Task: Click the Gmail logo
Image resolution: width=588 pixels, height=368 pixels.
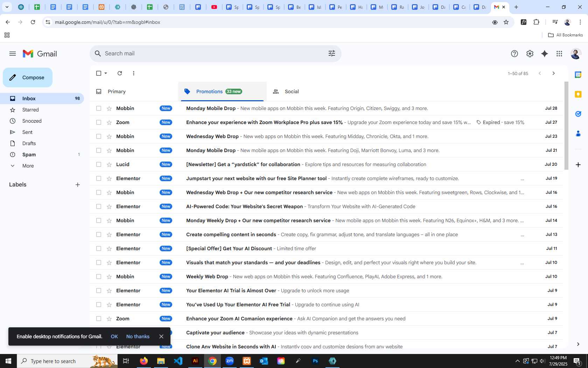Action: 40,54
